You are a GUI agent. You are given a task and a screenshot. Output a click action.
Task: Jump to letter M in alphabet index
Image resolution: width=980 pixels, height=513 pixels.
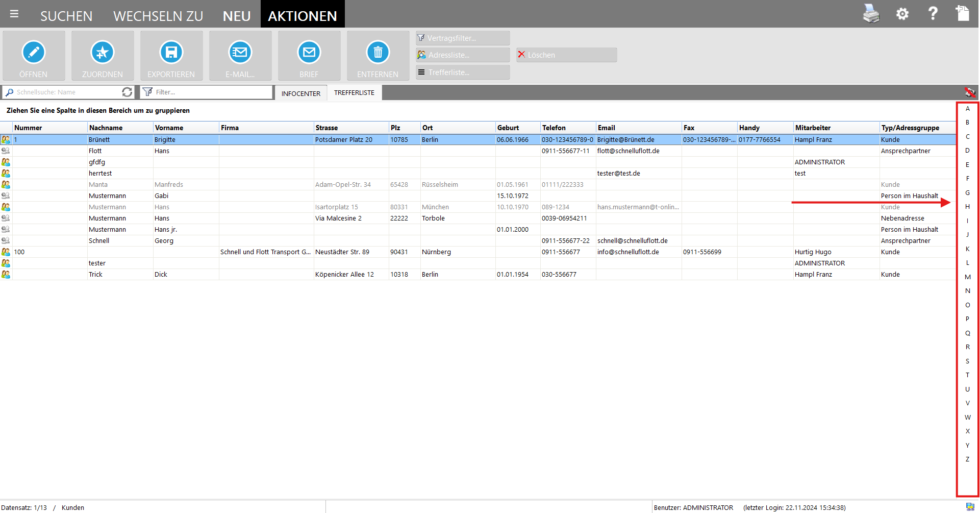[x=967, y=277]
